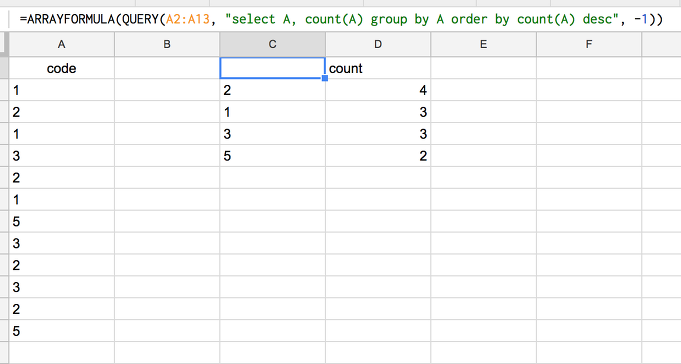Select cell C5 containing 5
Screen dimensions: 681x364
[272, 156]
